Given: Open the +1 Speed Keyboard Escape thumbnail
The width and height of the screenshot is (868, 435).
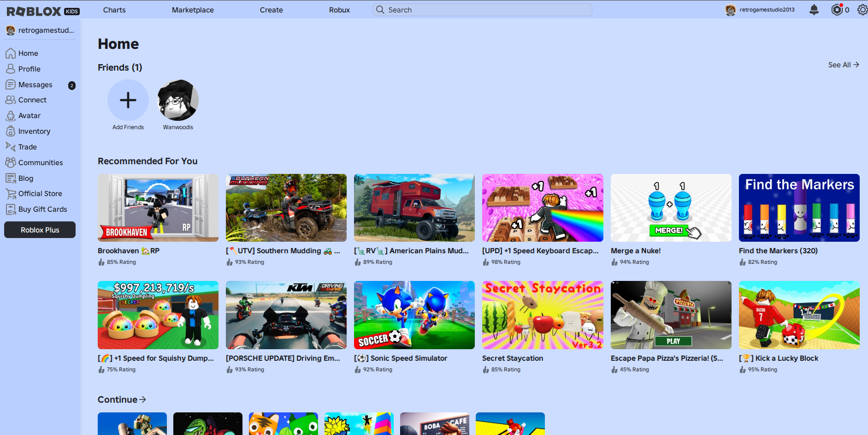Looking at the screenshot, I should pyautogui.click(x=543, y=208).
